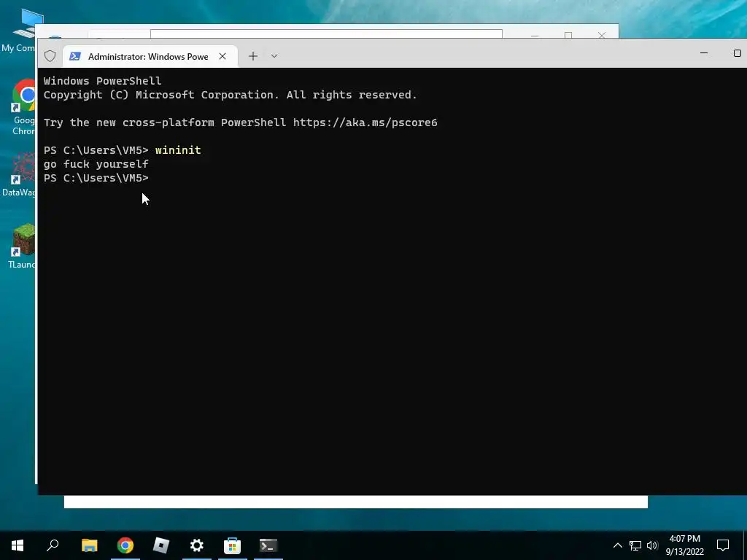Image resolution: width=747 pixels, height=560 pixels.
Task: Show hidden system tray icons
Action: 617,545
